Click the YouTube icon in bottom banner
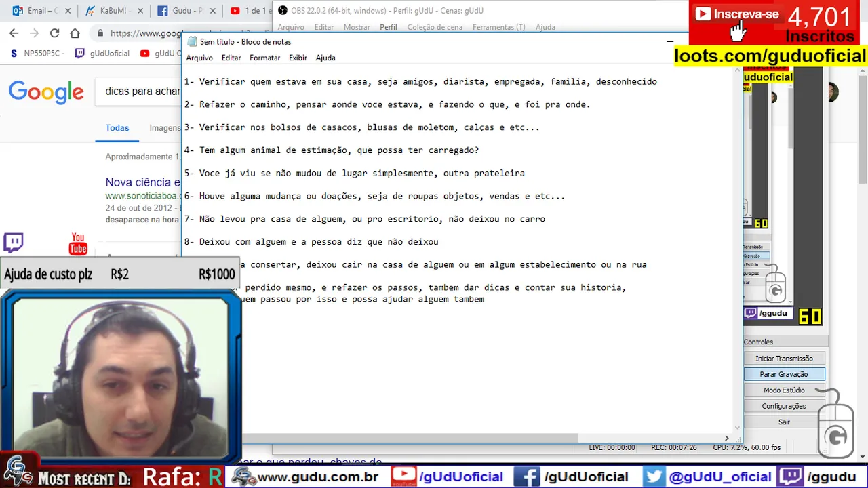The width and height of the screenshot is (868, 488). tap(404, 476)
